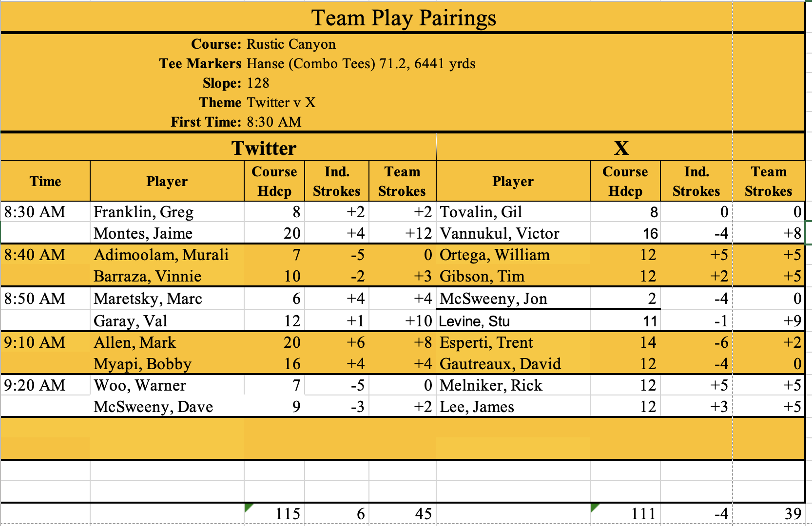Select the Team Play Pairings title cell
Screen dimensions: 812x526
[x=404, y=18]
